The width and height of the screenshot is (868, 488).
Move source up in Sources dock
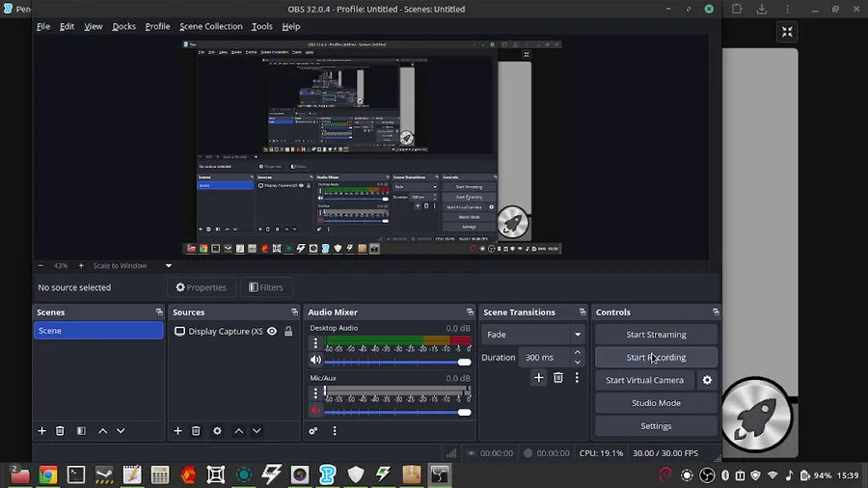238,430
